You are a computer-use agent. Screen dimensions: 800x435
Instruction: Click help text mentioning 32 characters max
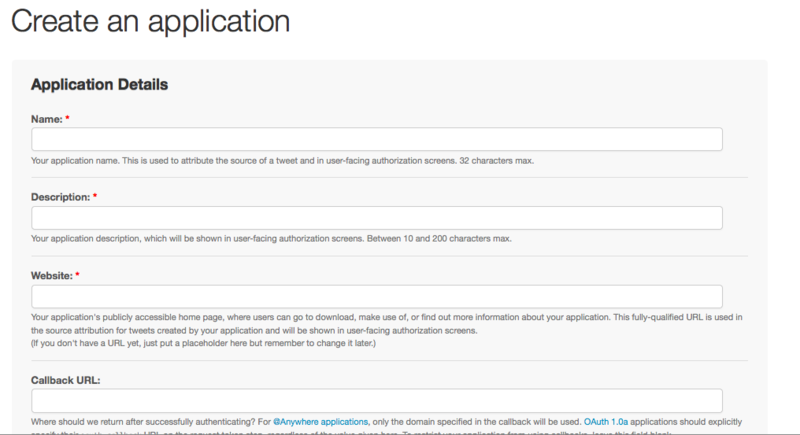pyautogui.click(x=282, y=161)
